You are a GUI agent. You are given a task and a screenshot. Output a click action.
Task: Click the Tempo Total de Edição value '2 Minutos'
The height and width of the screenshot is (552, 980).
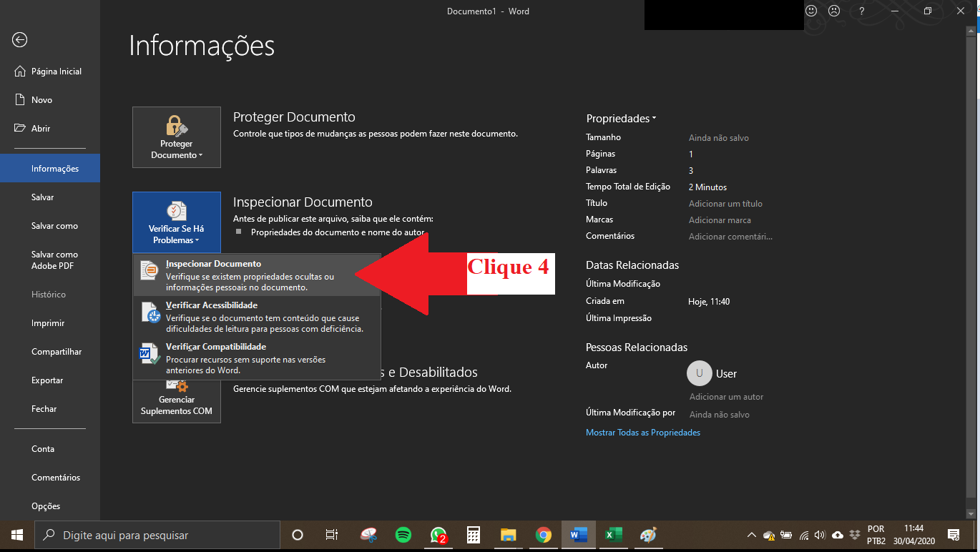point(707,187)
